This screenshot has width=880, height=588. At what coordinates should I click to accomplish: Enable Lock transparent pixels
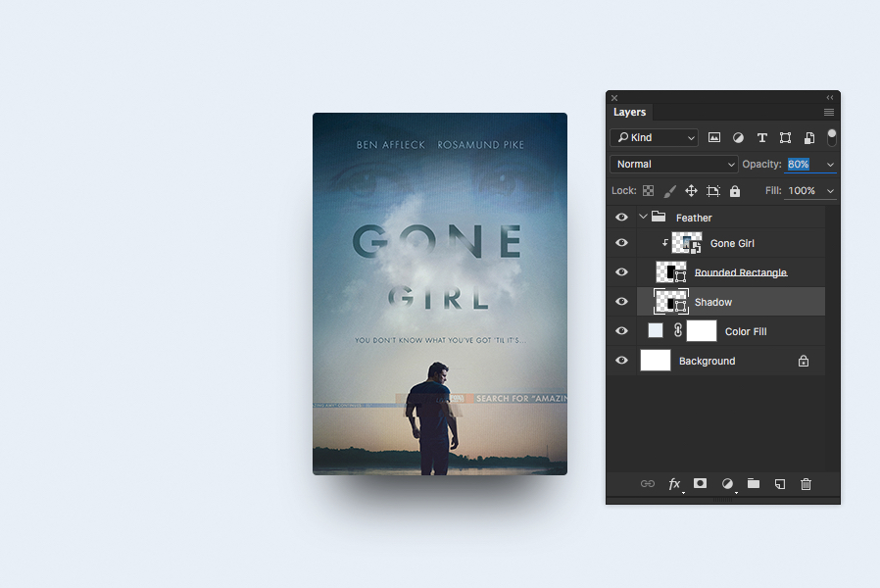(651, 190)
